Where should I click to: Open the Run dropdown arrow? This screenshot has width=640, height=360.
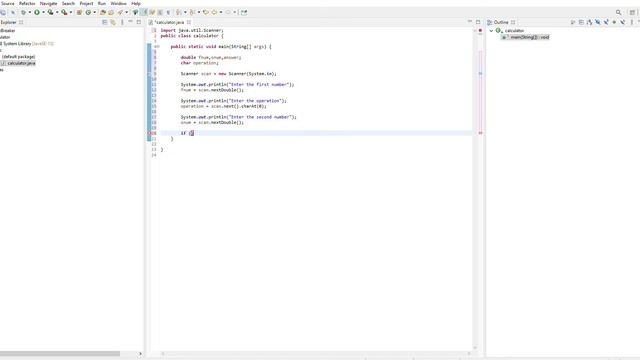coord(44,12)
